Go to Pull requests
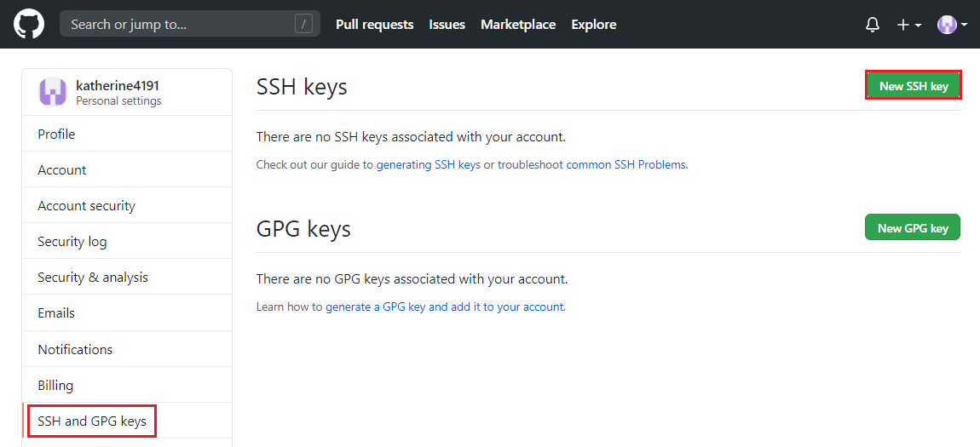The height and width of the screenshot is (447, 980). 374,25
